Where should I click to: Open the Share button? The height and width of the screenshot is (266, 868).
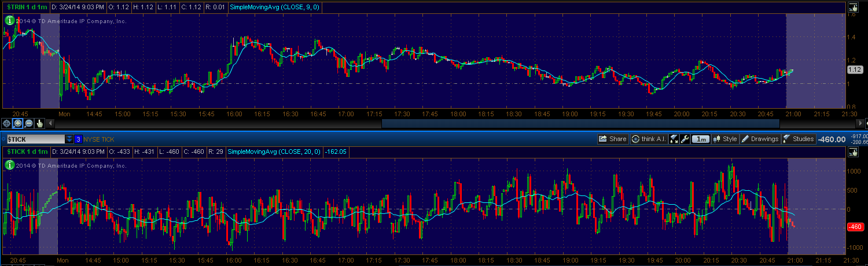click(x=613, y=139)
